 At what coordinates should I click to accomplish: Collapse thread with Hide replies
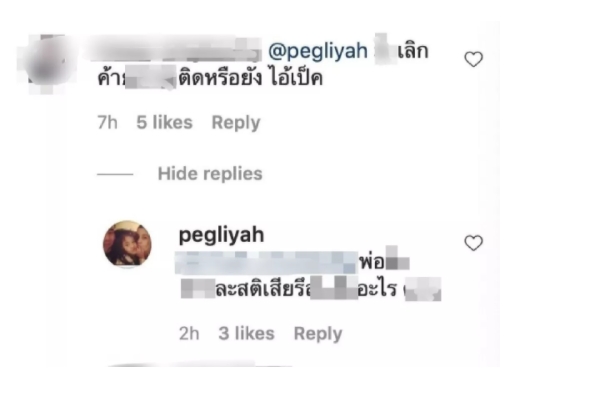pyautogui.click(x=210, y=174)
